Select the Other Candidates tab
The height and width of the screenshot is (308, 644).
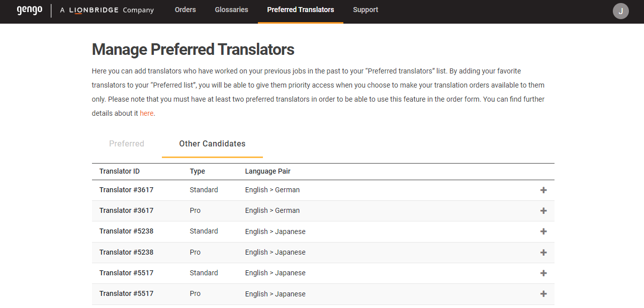(212, 144)
